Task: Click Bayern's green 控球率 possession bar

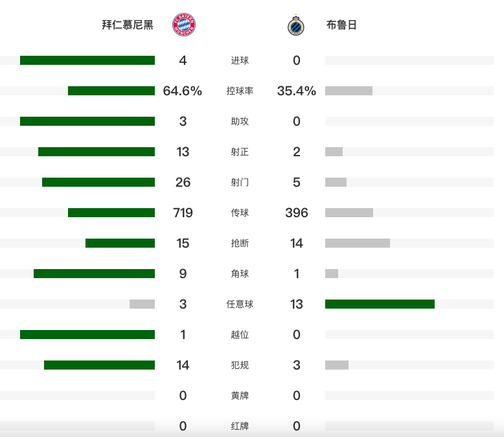Action: click(x=111, y=91)
